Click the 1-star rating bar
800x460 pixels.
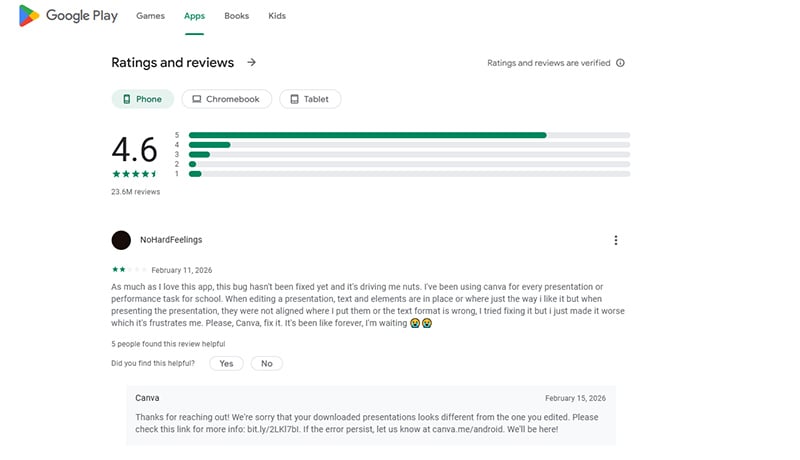point(409,174)
